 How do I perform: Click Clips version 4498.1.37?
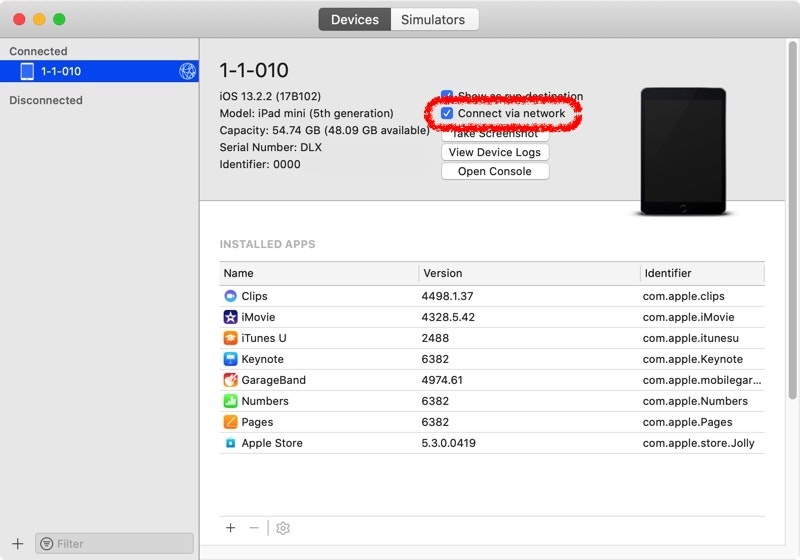(x=447, y=296)
